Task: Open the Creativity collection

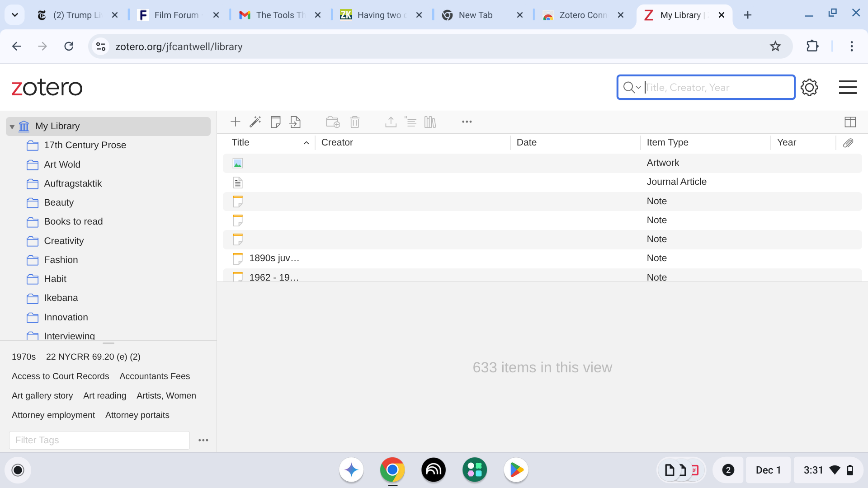Action: pos(64,241)
